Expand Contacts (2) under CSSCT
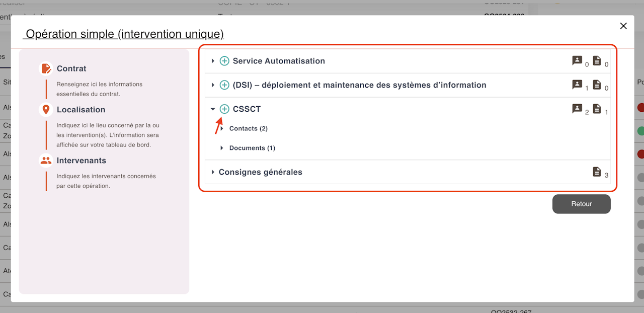 [222, 129]
